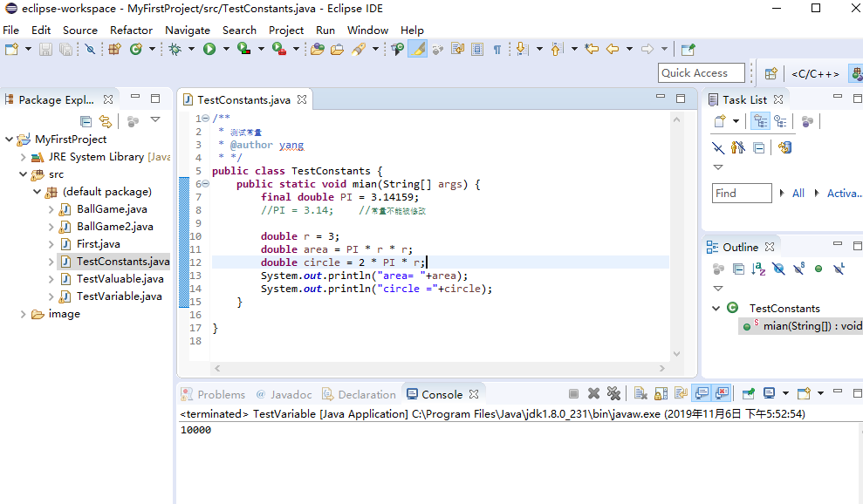The height and width of the screenshot is (504, 863).
Task: Toggle Pin Console in the Console toolbar
Action: pyautogui.click(x=749, y=393)
